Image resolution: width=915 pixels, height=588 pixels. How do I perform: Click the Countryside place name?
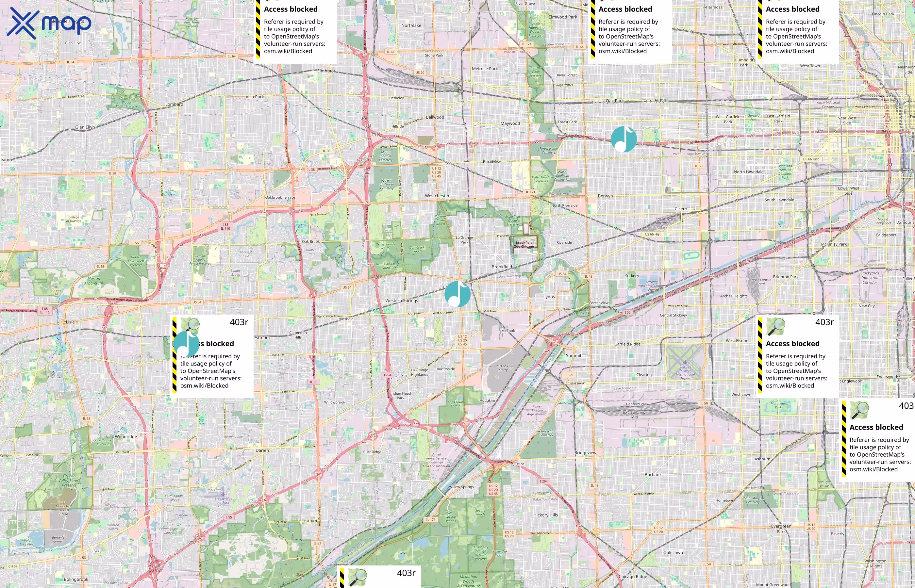point(444,369)
